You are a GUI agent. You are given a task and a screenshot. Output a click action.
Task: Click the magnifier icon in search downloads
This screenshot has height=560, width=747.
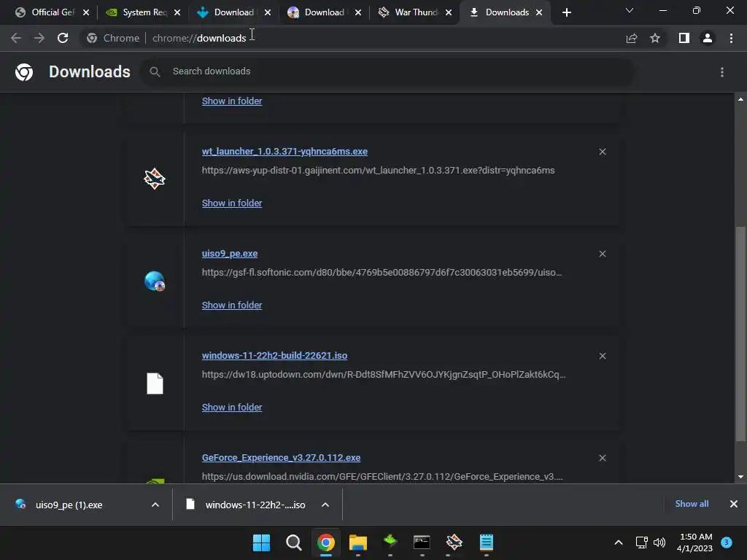pos(155,71)
